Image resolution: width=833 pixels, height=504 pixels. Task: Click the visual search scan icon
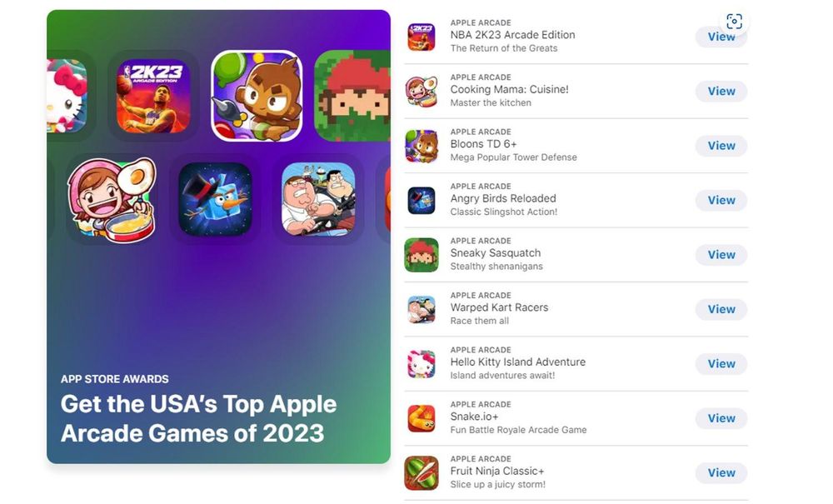pos(734,22)
